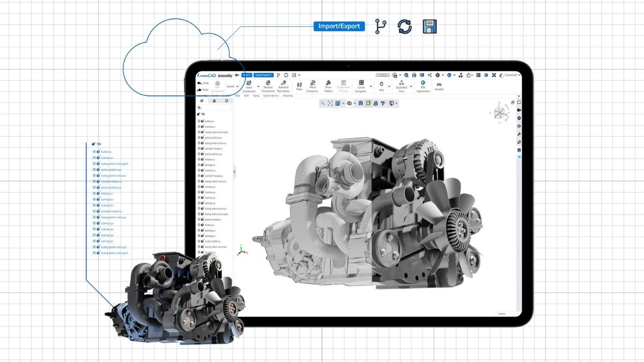The height and width of the screenshot is (362, 644).
Task: Switch to the BOM tab
Action: click(246, 96)
